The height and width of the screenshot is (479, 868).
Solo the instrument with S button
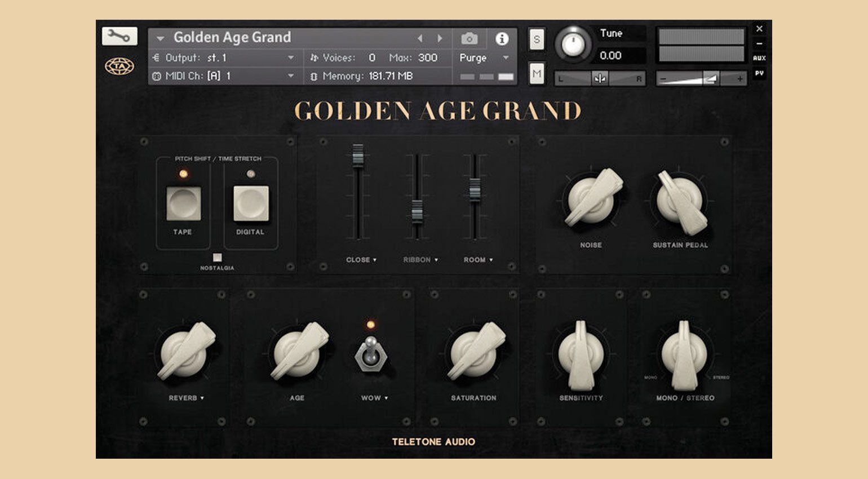[537, 39]
